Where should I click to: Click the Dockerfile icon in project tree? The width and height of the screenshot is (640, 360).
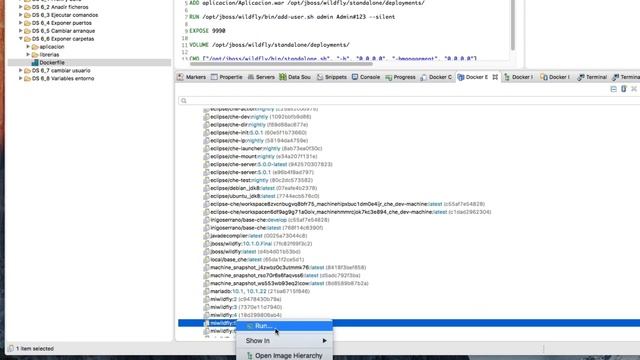[x=35, y=62]
